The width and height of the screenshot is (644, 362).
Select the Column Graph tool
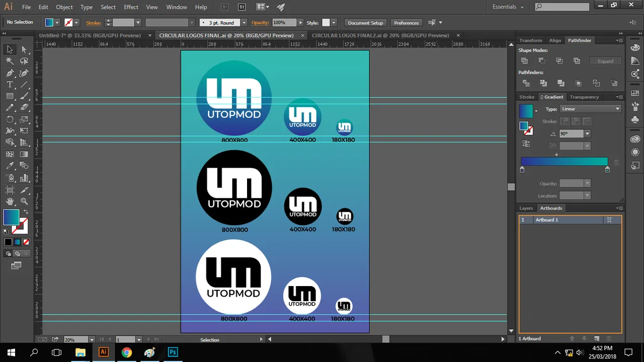[x=24, y=178]
